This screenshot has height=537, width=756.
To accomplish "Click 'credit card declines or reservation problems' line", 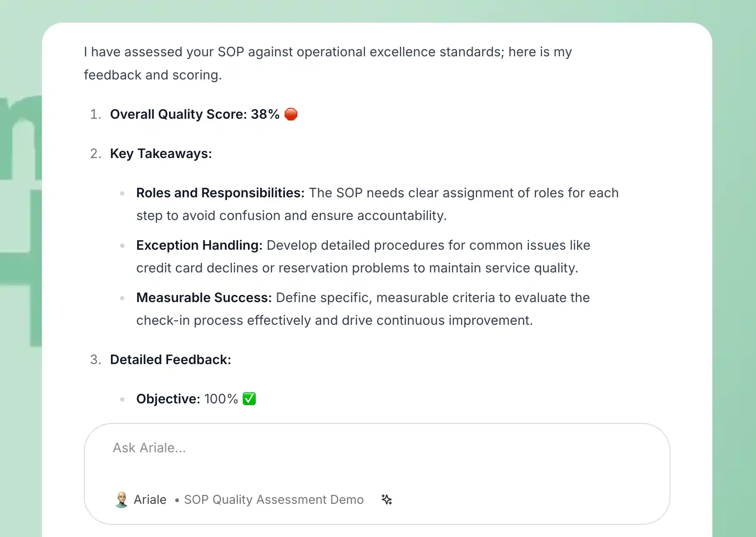I will coord(357,268).
